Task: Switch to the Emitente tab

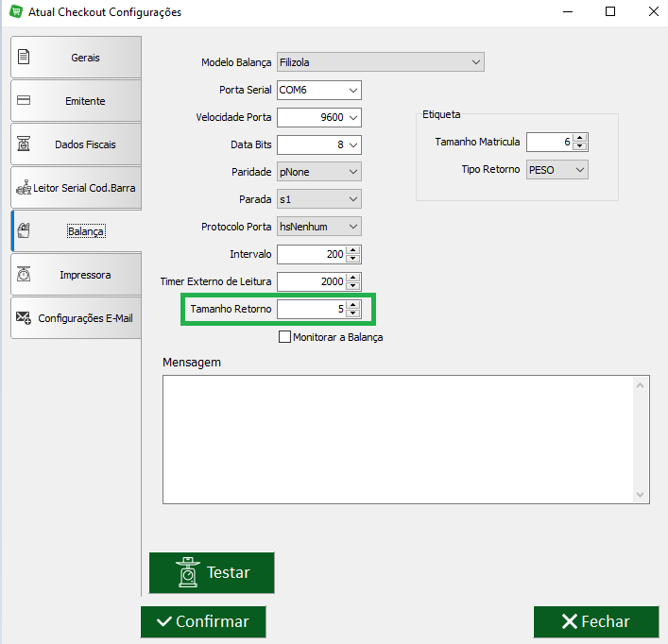Action: click(x=76, y=101)
